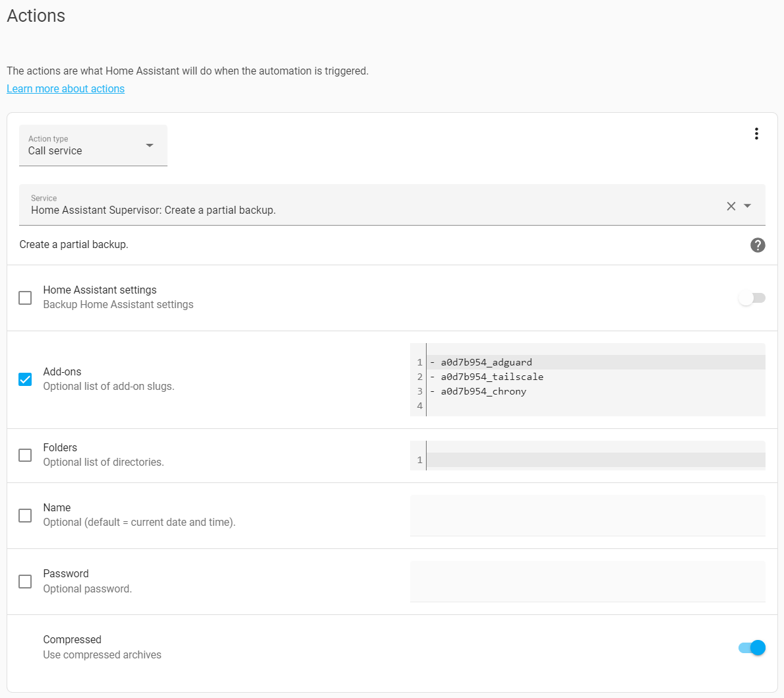This screenshot has height=698, width=784.
Task: Check the Folders checkbox
Action: (x=25, y=455)
